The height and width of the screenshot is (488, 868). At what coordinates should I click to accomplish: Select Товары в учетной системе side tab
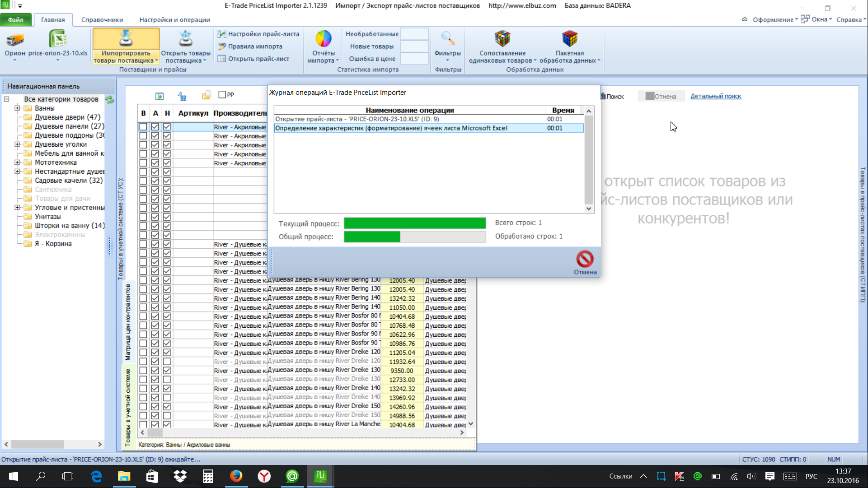(x=128, y=407)
